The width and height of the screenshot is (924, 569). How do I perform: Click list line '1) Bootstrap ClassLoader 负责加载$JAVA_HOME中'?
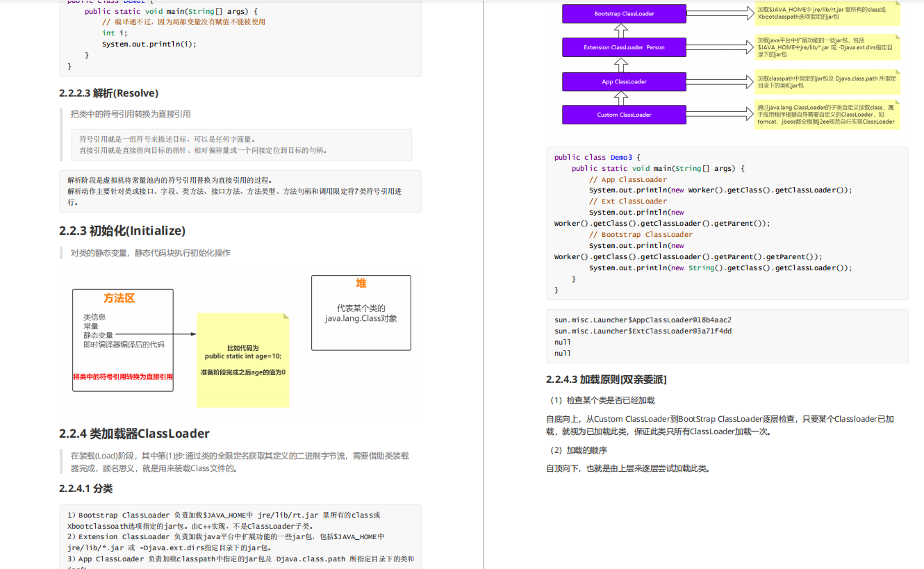tap(224, 515)
